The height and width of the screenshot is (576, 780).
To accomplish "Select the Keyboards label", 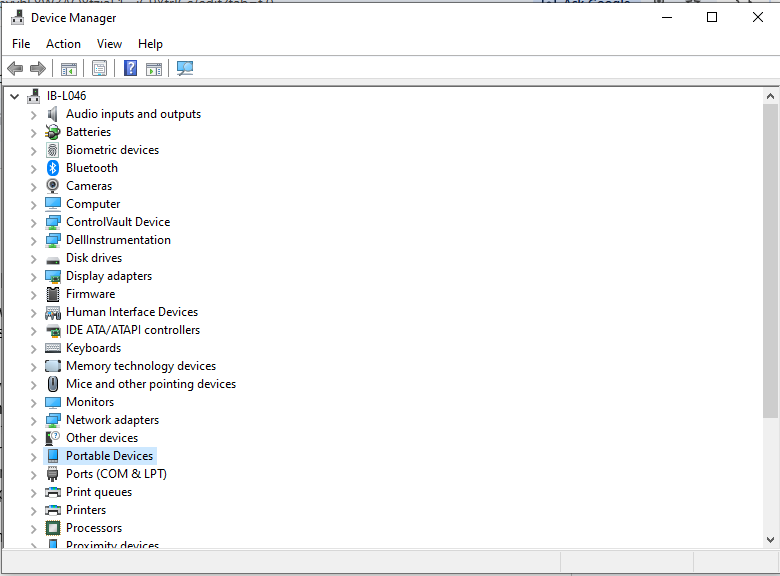I will [x=94, y=348].
